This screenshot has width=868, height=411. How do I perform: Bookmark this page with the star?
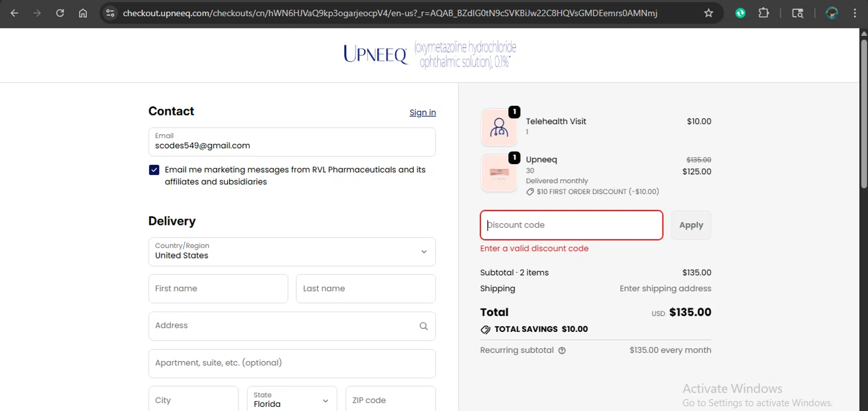(708, 13)
